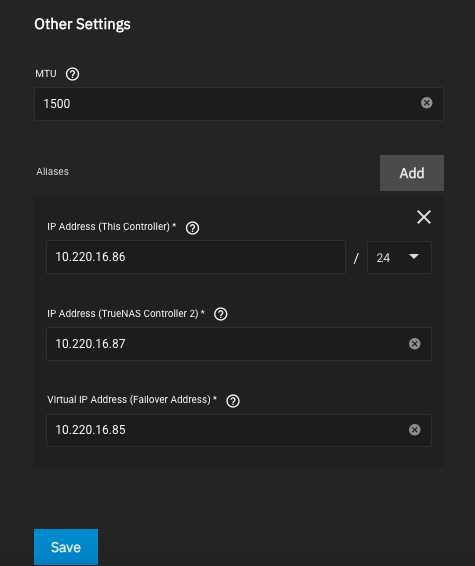475x566 pixels.
Task: Edit the 10.220.16.86 IP address field
Action: (196, 257)
